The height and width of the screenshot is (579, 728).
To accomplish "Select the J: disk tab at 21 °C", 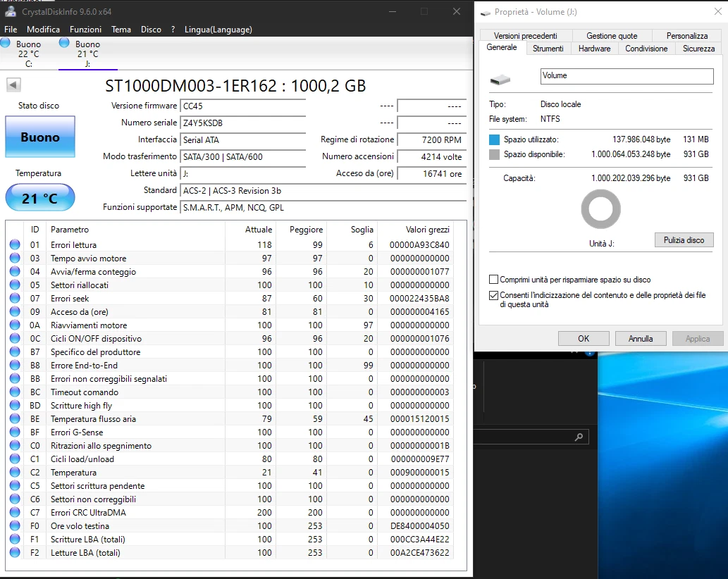I will point(88,54).
